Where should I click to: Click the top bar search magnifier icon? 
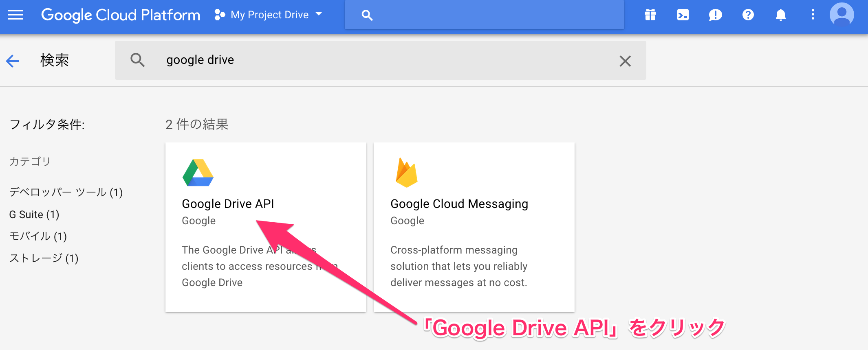tap(367, 15)
